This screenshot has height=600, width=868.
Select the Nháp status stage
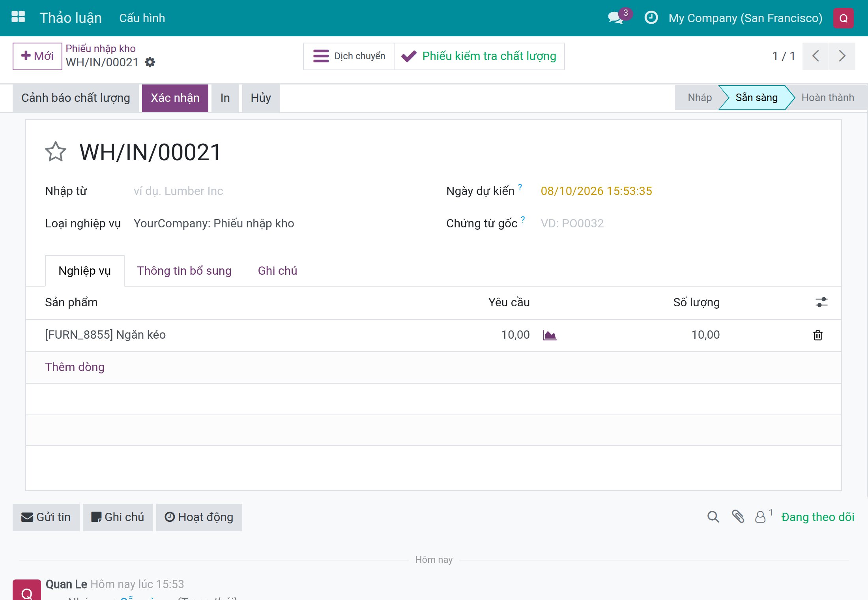coord(700,97)
